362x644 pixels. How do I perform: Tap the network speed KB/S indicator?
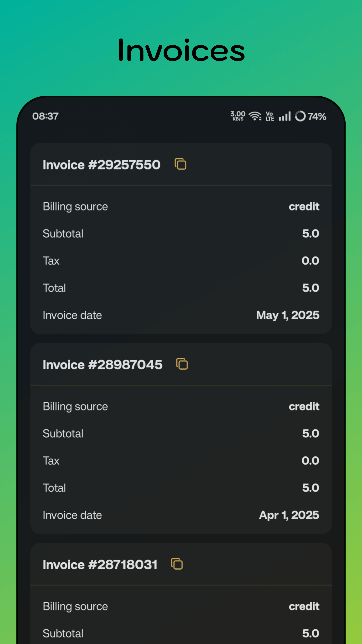[238, 116]
